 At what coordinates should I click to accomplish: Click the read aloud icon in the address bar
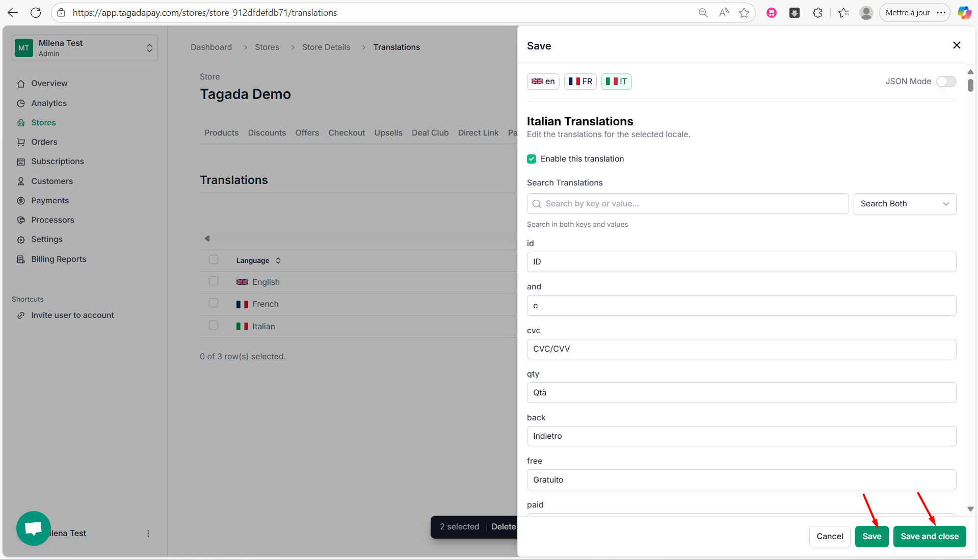724,13
